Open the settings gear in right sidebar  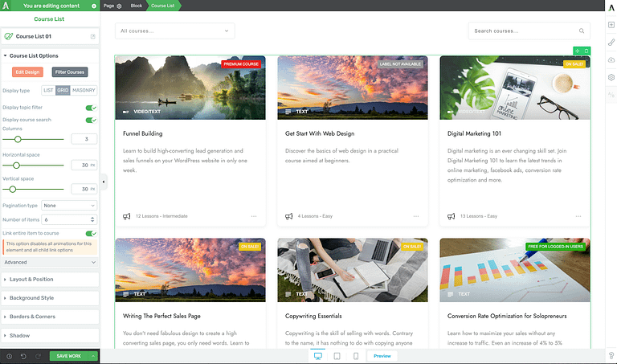[611, 77]
